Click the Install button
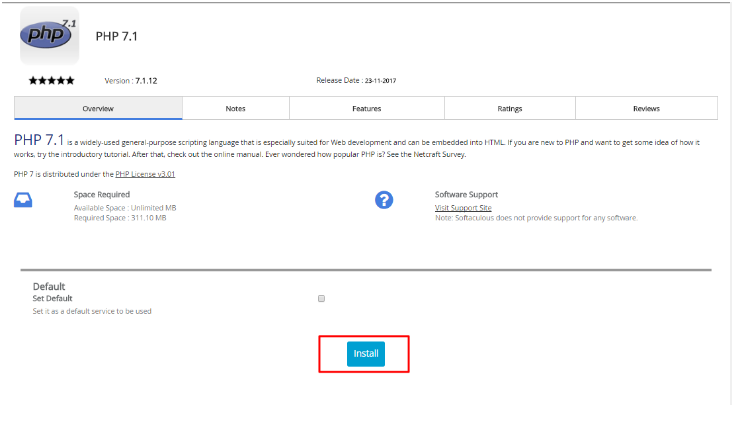The image size is (748, 423). click(366, 354)
